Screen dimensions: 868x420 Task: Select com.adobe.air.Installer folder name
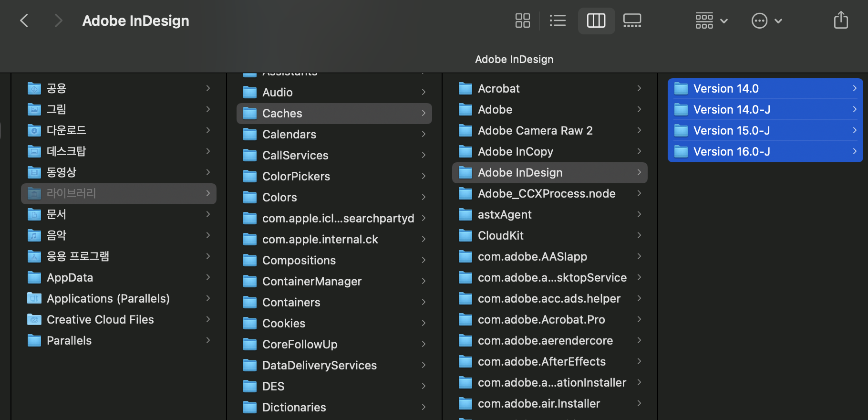point(539,403)
